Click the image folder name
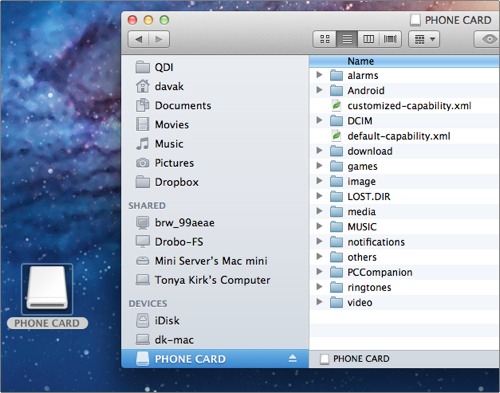The image size is (500, 393). [361, 182]
